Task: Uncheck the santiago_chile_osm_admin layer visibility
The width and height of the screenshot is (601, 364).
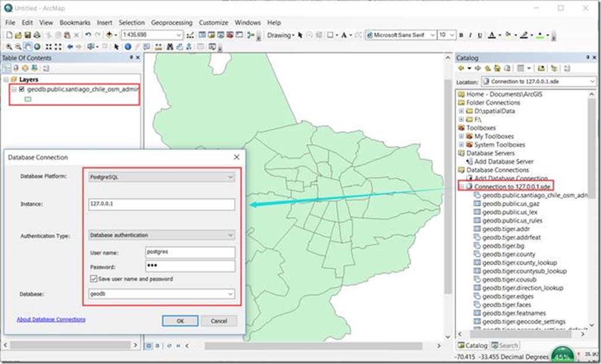Action: 22,89
